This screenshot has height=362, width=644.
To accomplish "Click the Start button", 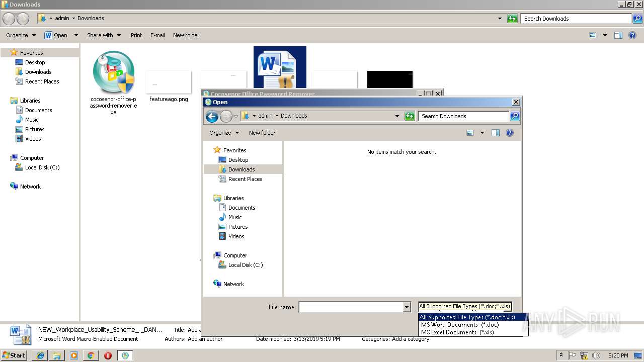I will [14, 355].
